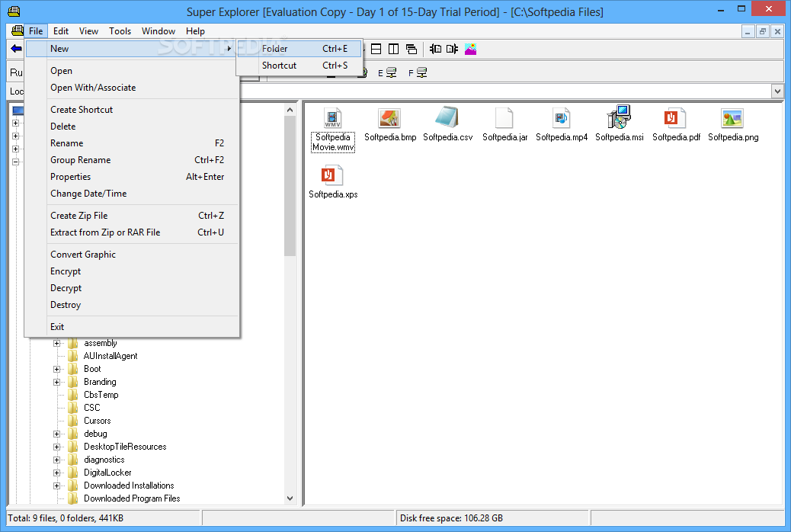Select network drive F icon
This screenshot has width=791, height=532.
421,72
